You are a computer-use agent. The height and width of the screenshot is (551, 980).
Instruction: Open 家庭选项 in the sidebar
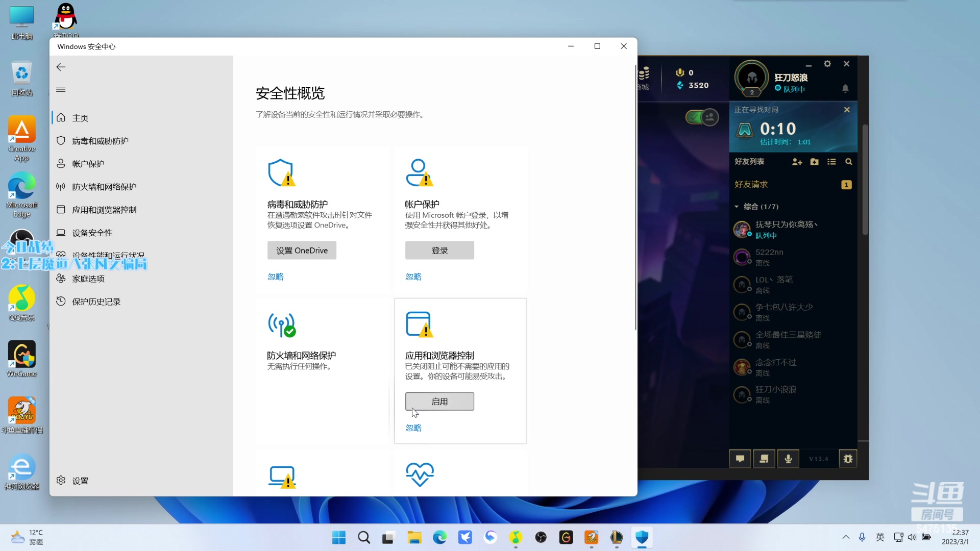coord(141,279)
